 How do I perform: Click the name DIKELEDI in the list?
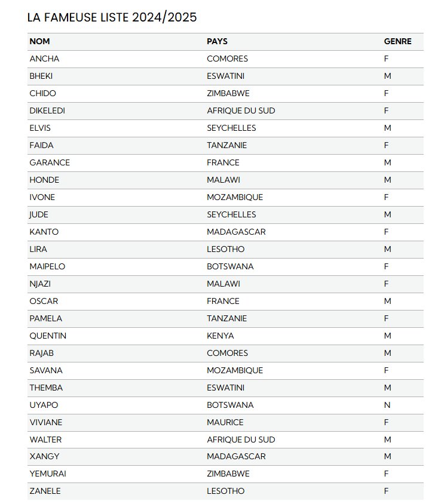pyautogui.click(x=47, y=110)
